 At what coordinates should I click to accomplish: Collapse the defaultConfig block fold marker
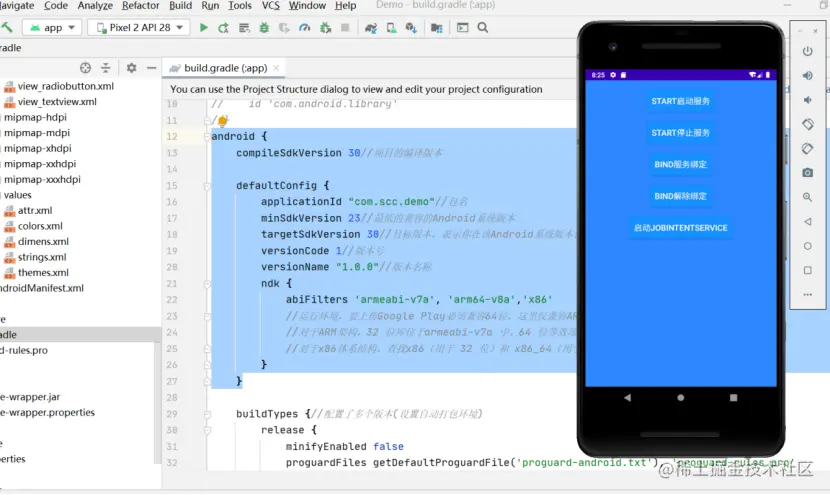click(207, 186)
